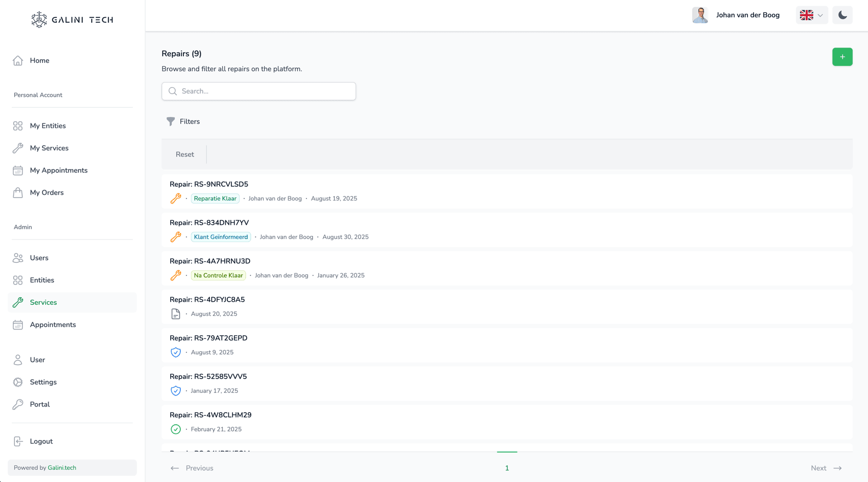The image size is (868, 482).
Task: Navigate to the Entities admin page
Action: 42,280
